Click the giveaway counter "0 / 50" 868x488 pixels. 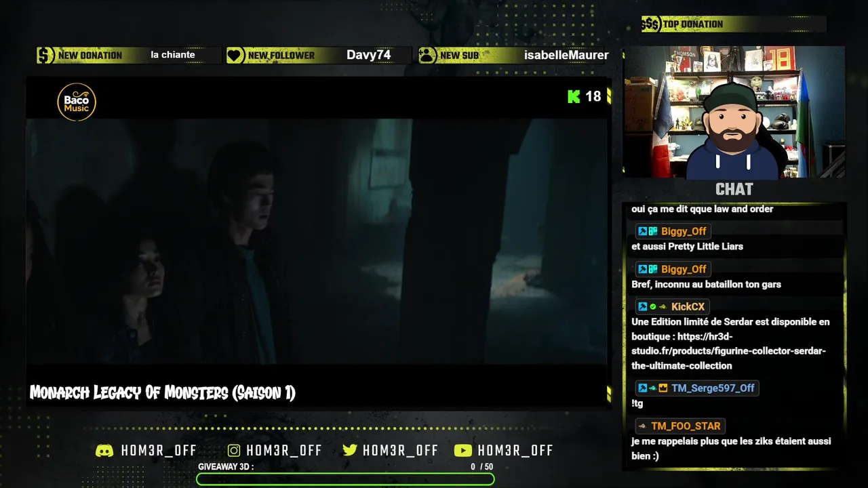click(x=482, y=467)
